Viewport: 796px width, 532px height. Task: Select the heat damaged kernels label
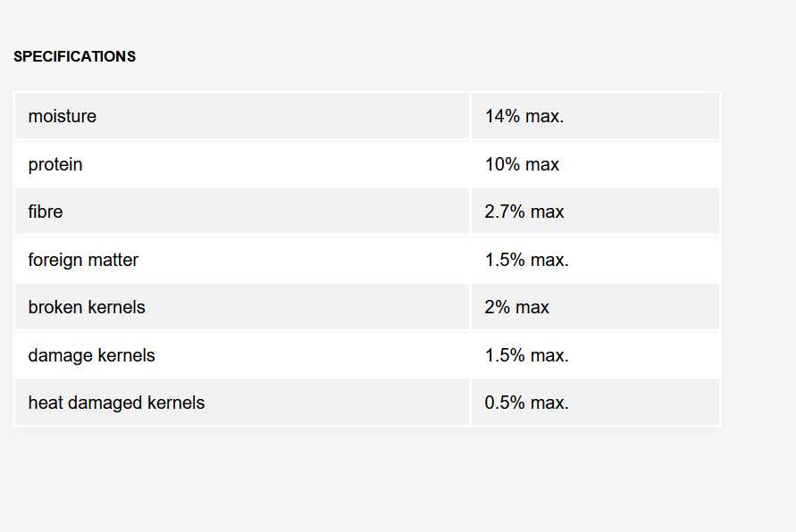tap(116, 403)
